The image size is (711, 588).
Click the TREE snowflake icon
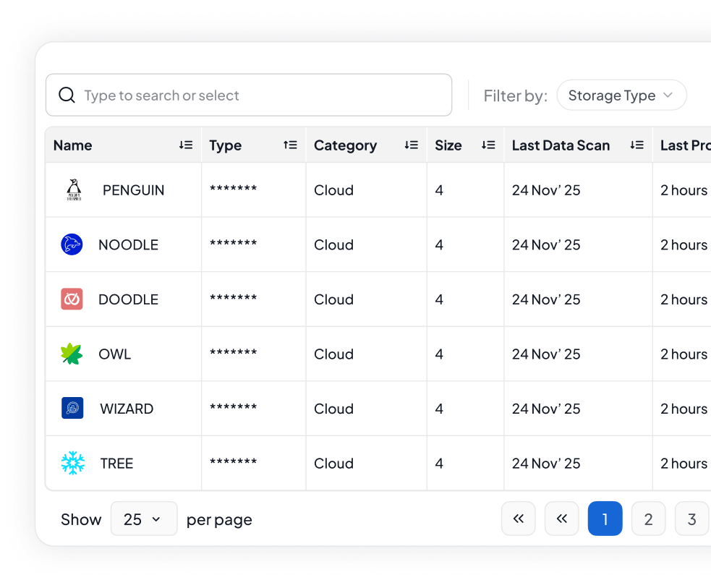click(x=72, y=463)
